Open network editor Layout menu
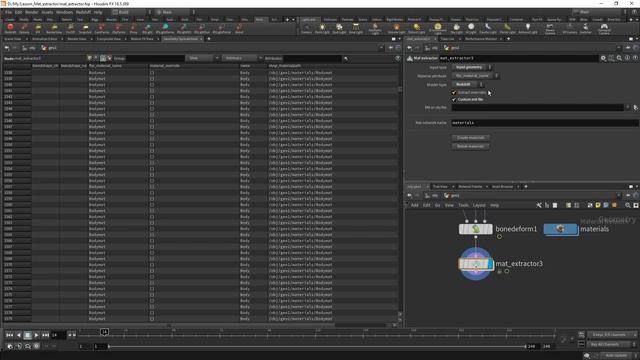 [x=479, y=205]
